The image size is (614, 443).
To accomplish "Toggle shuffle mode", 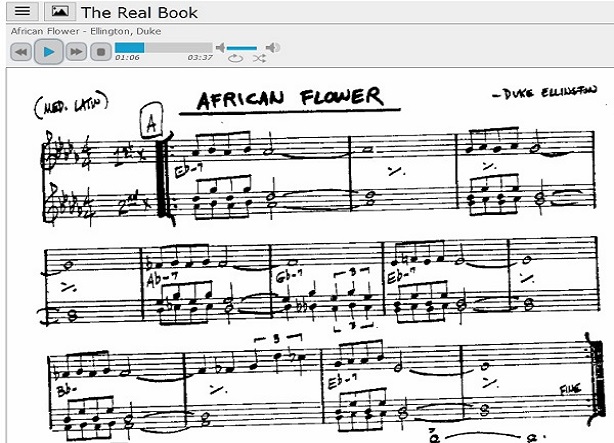I will point(259,59).
